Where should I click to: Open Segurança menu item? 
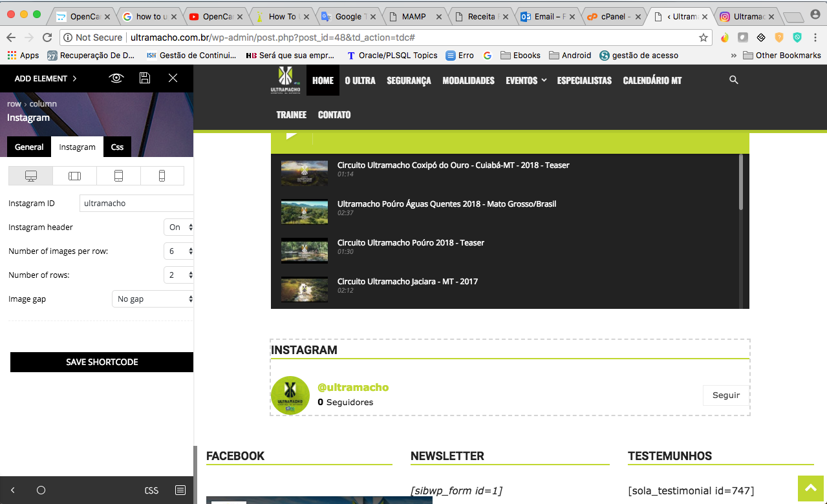[x=409, y=80]
